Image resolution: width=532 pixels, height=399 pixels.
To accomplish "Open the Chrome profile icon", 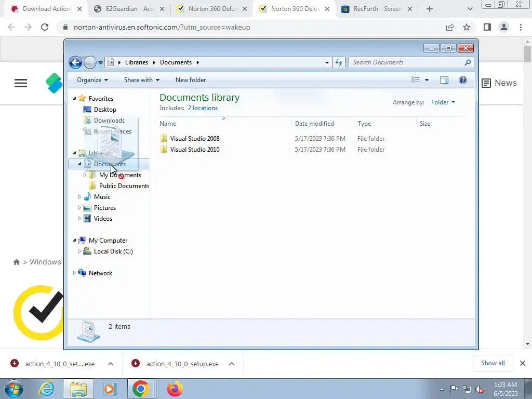I will tap(504, 27).
